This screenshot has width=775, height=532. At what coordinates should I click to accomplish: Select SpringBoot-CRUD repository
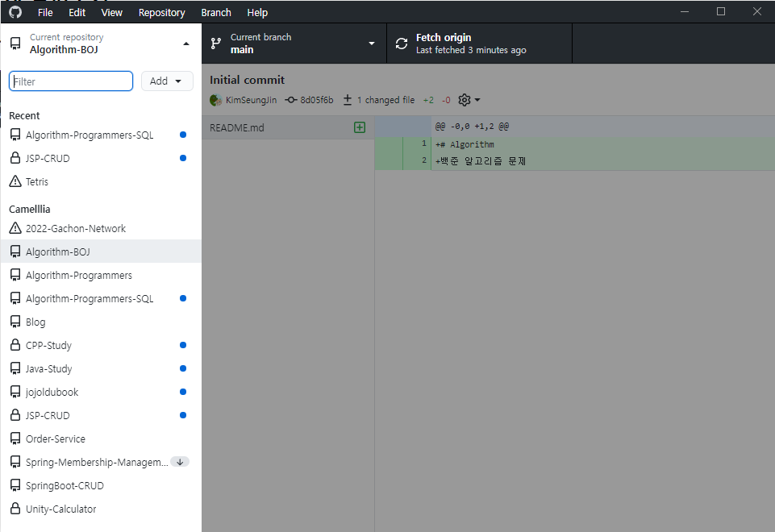click(101, 485)
